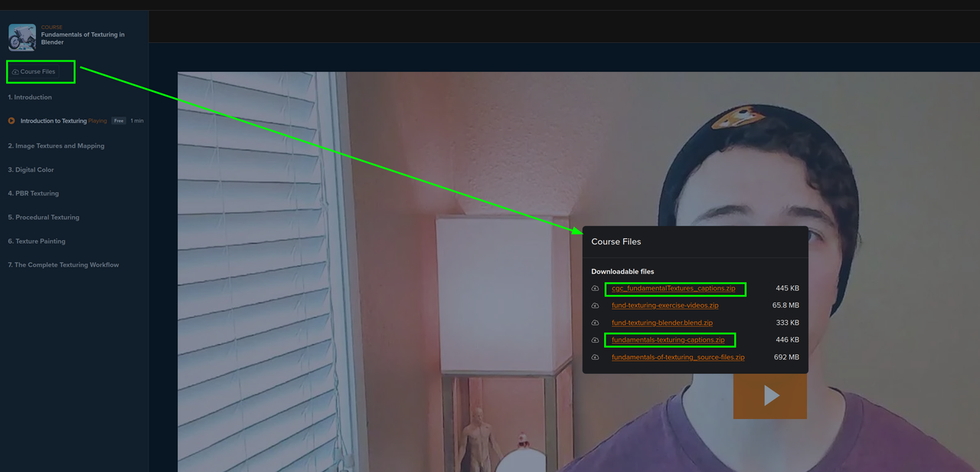The height and width of the screenshot is (472, 980).
Task: Click the Downloadable files label
Action: click(x=622, y=271)
